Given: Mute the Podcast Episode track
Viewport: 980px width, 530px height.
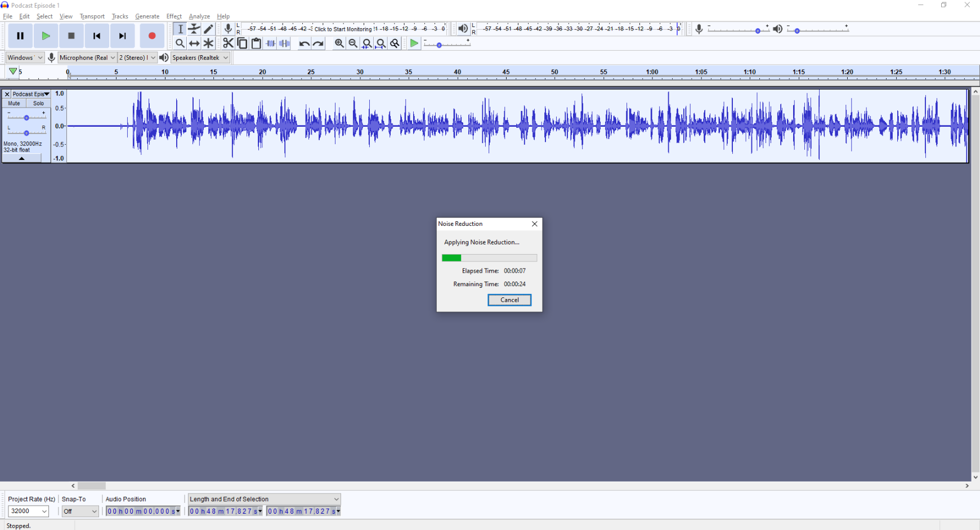Looking at the screenshot, I should (14, 104).
